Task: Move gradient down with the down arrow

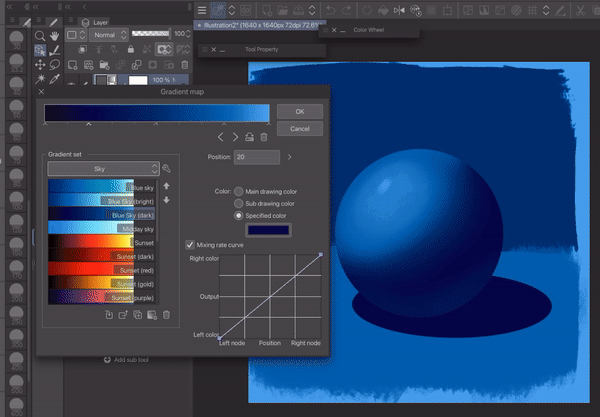Action: [166, 200]
